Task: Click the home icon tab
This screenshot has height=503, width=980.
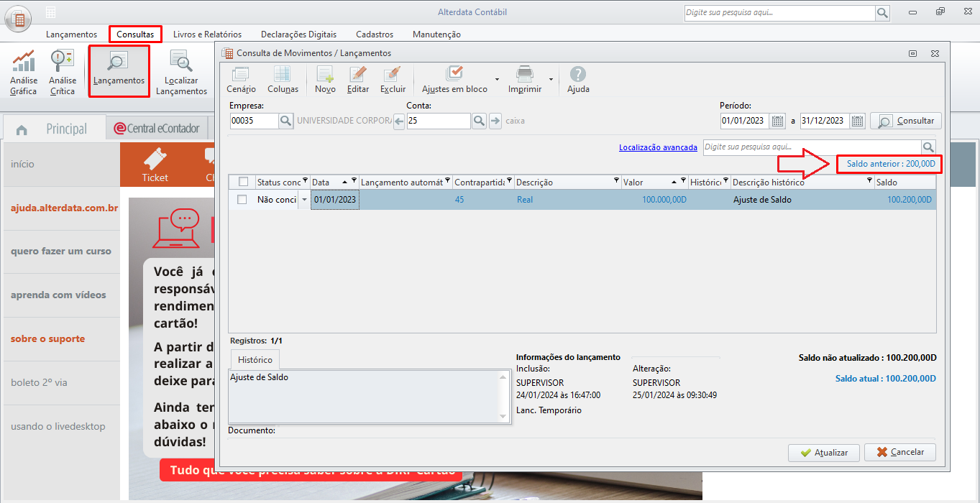Action: (x=22, y=129)
